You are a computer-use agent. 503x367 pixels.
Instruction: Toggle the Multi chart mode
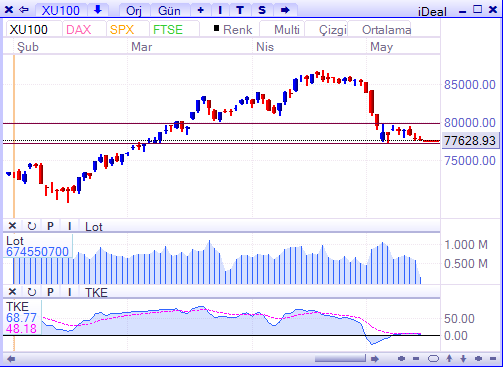coord(287,30)
